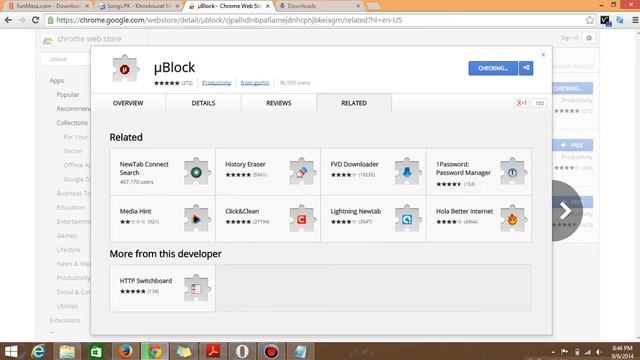Open HTTP Switchboard title link
Image resolution: width=640 pixels, height=360 pixels.
pos(146,281)
